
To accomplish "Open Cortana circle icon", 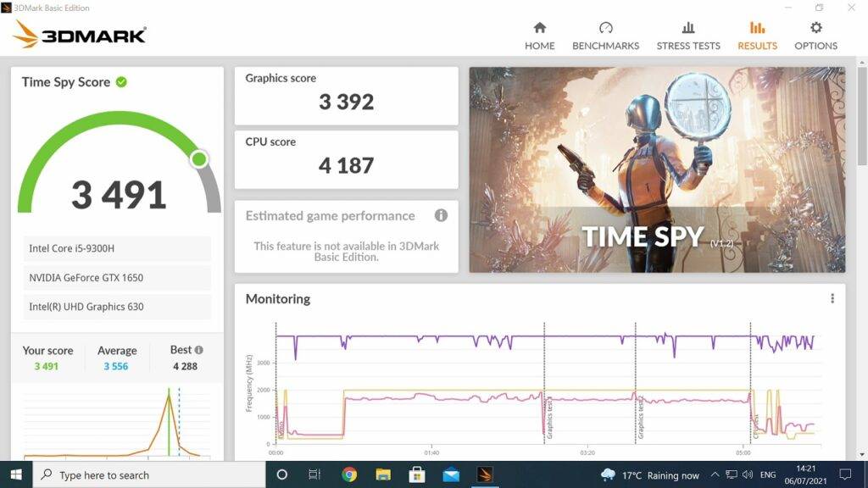I will (281, 474).
